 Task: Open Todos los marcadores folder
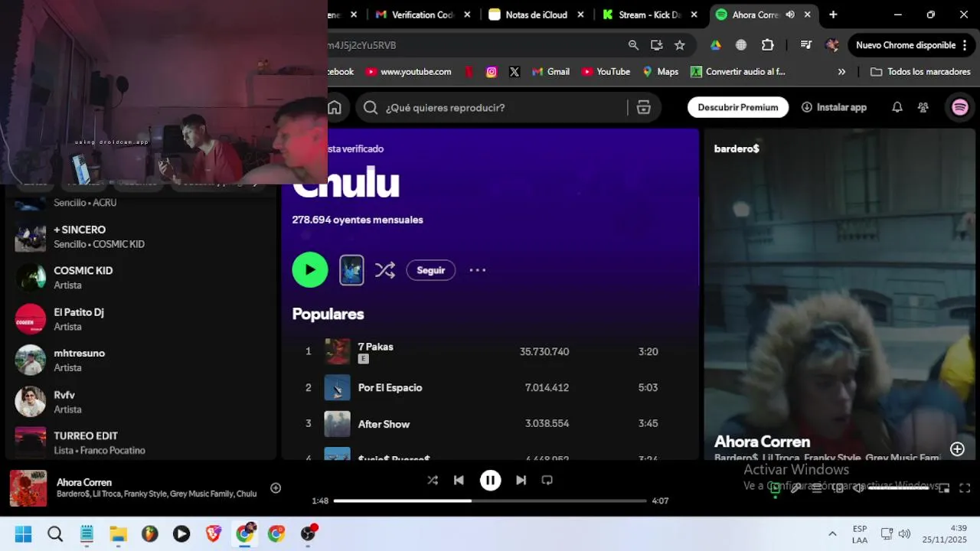pos(920,71)
